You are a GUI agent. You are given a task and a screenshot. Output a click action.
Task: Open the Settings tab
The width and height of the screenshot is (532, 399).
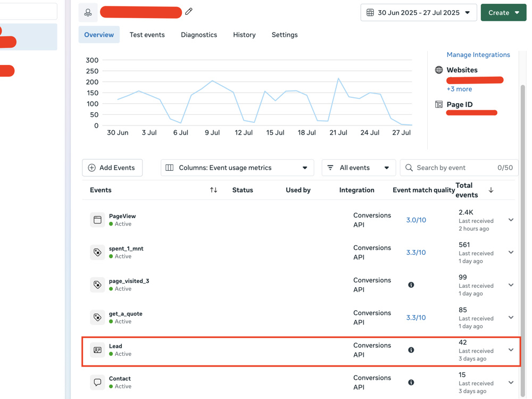click(284, 35)
